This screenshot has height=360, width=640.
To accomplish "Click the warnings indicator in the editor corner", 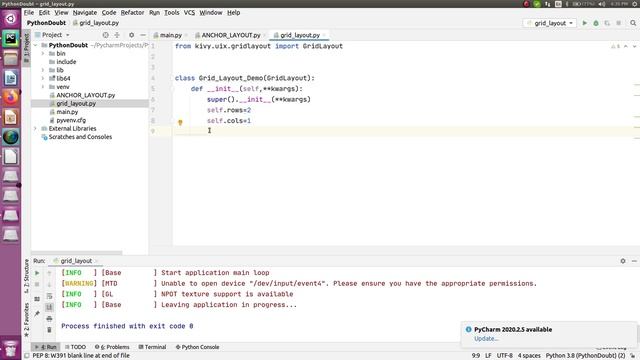I will 615,47.
